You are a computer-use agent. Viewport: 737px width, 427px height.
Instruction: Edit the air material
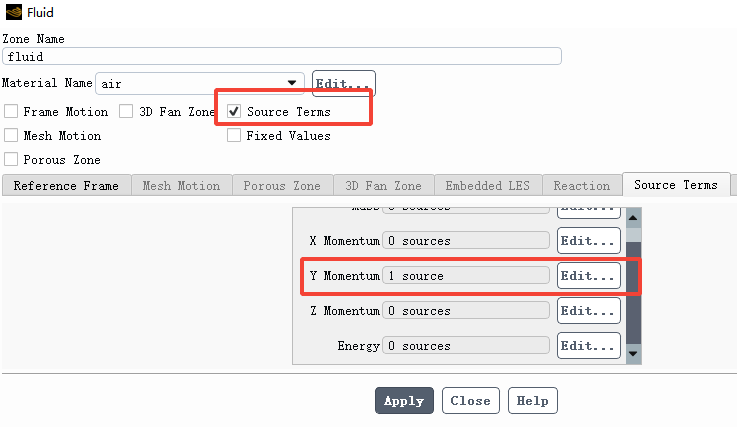click(344, 84)
